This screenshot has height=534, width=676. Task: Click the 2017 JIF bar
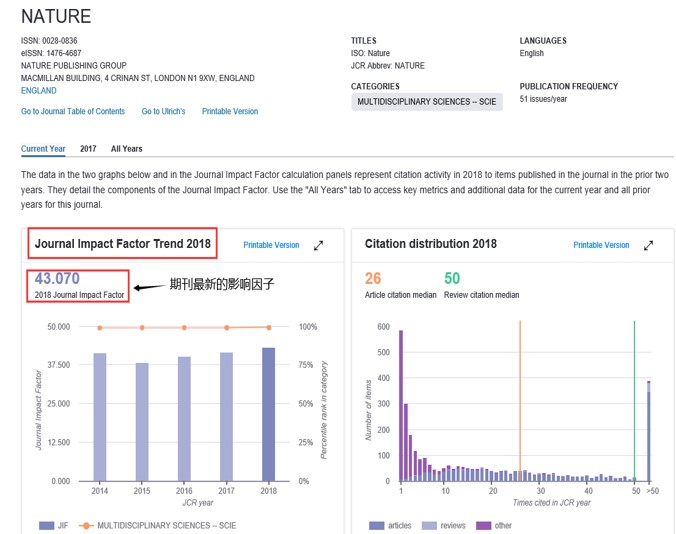point(226,417)
